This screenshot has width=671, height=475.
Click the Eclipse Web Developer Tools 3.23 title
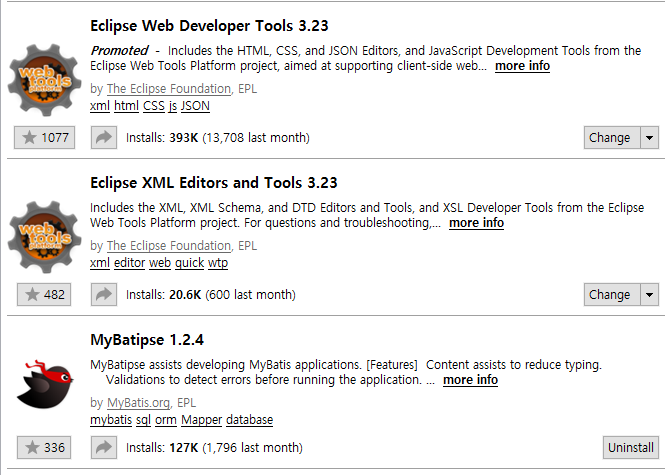(209, 26)
